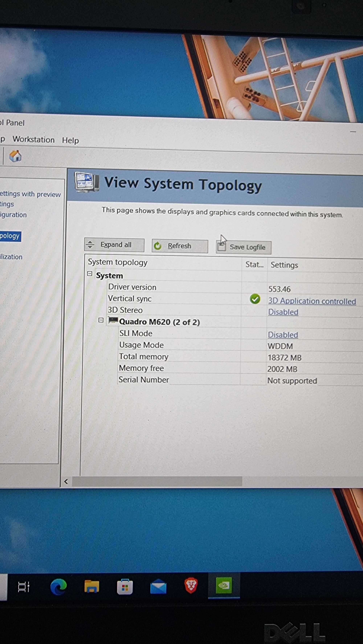Select the Usage Mode row
The height and width of the screenshot is (644, 363).
pyautogui.click(x=141, y=345)
